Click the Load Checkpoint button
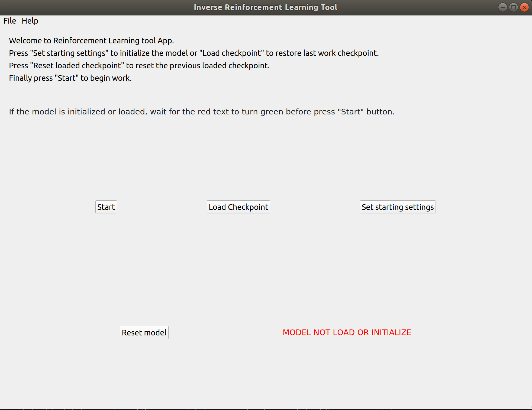Viewport: 532px width, 410px height. (x=238, y=207)
